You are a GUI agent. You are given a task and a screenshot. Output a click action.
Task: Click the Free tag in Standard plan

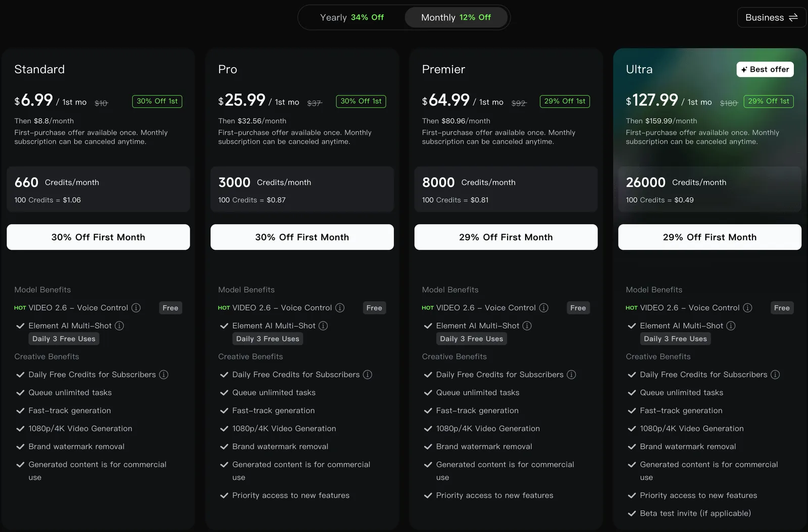[x=170, y=308]
